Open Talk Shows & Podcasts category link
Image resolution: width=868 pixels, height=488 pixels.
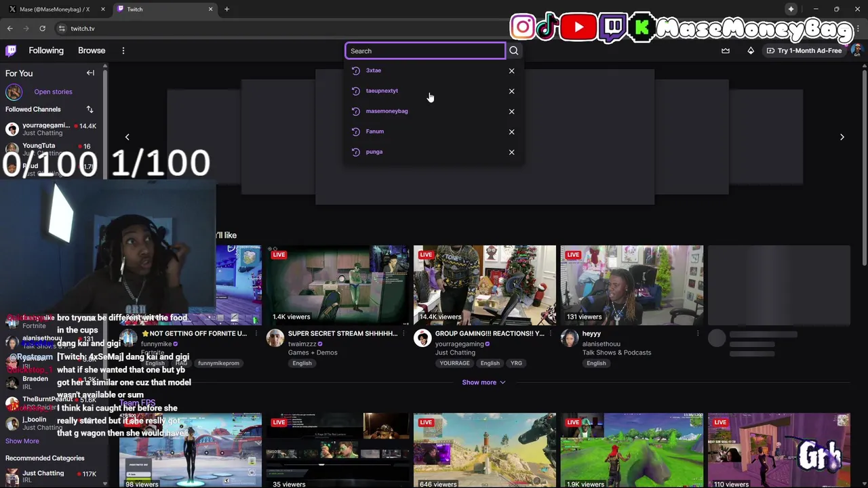click(x=616, y=352)
